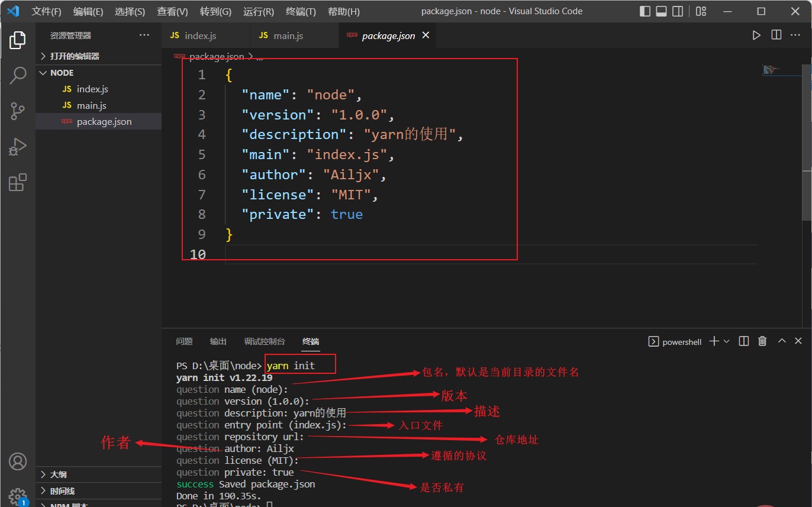812x507 pixels.
Task: Close the terminal panel
Action: click(798, 341)
